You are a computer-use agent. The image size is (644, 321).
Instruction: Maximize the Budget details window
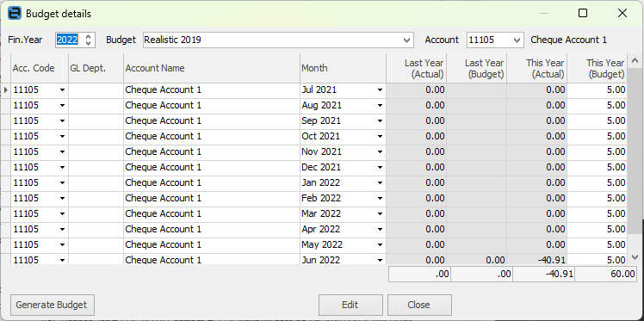pos(582,14)
